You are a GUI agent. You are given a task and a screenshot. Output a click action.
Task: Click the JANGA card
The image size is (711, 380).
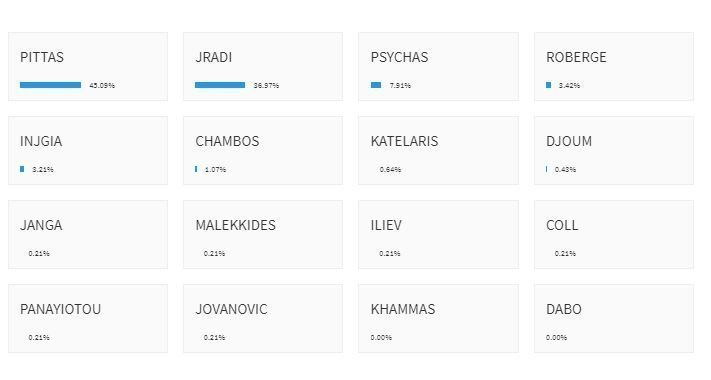[88, 234]
